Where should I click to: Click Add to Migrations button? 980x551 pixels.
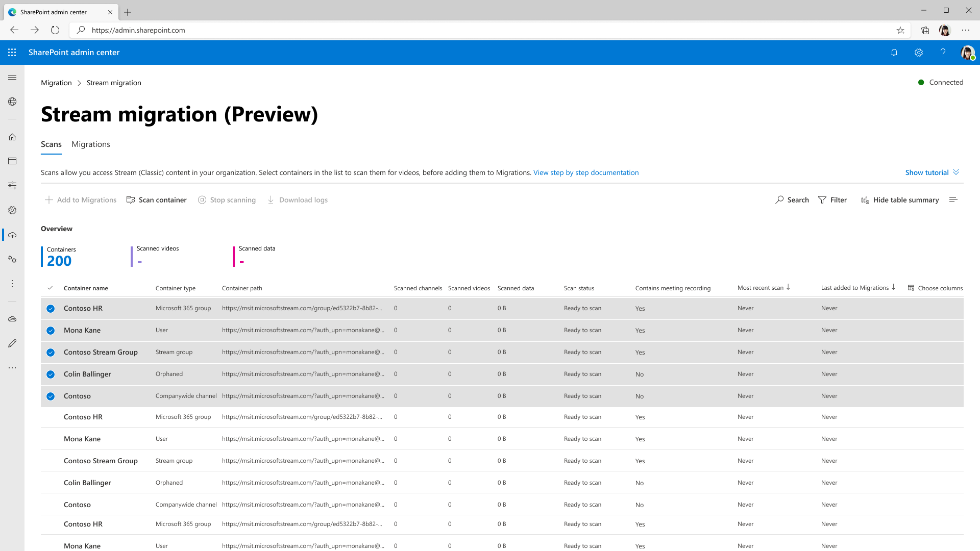click(80, 200)
